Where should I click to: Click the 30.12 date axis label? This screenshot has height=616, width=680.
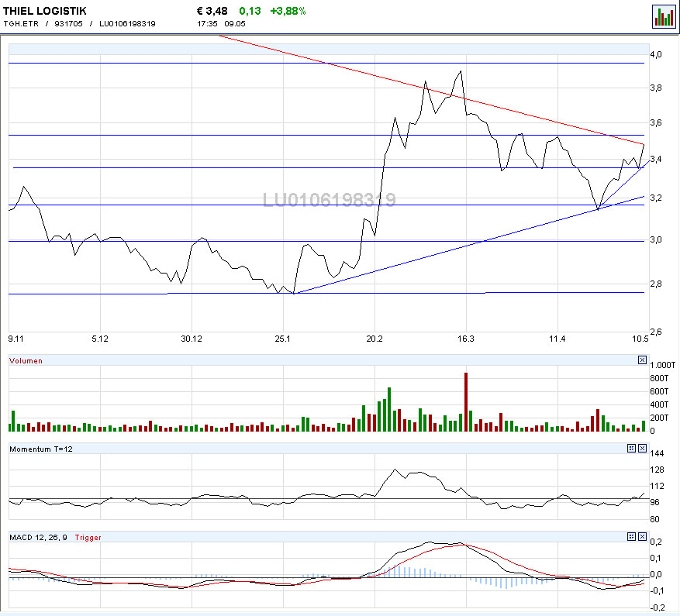pyautogui.click(x=192, y=339)
